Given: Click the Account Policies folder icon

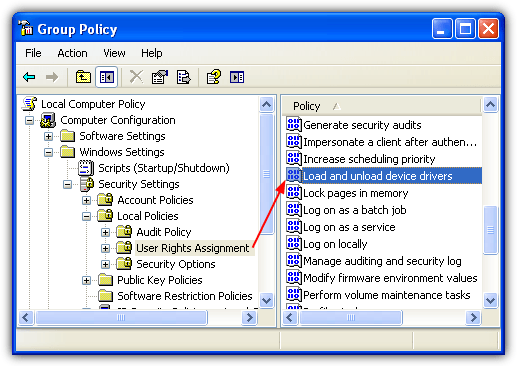Looking at the screenshot, I should pyautogui.click(x=105, y=200).
